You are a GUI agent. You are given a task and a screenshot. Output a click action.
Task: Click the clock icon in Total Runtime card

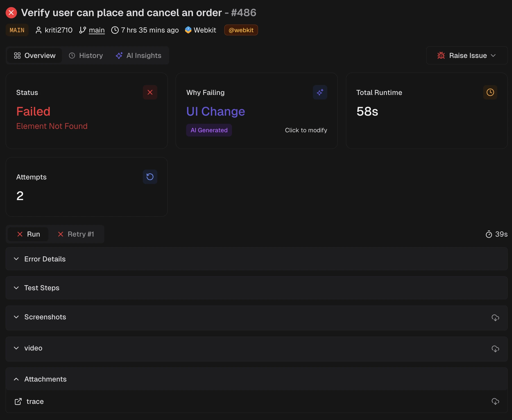pyautogui.click(x=490, y=92)
